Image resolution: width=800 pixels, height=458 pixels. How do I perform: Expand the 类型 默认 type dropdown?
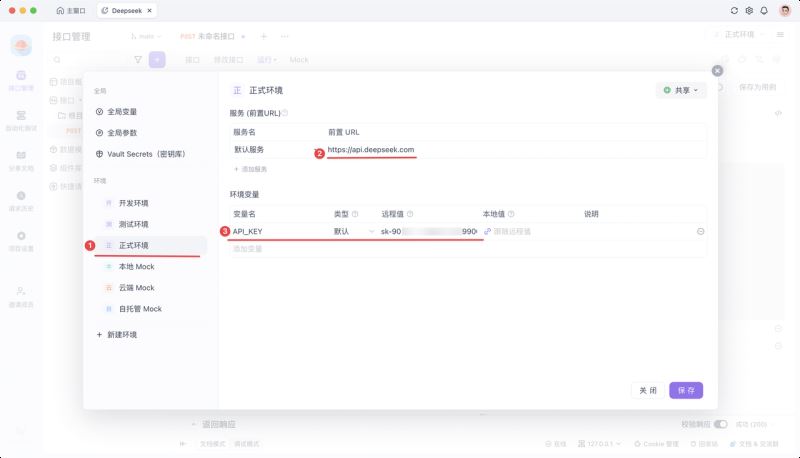(x=354, y=232)
